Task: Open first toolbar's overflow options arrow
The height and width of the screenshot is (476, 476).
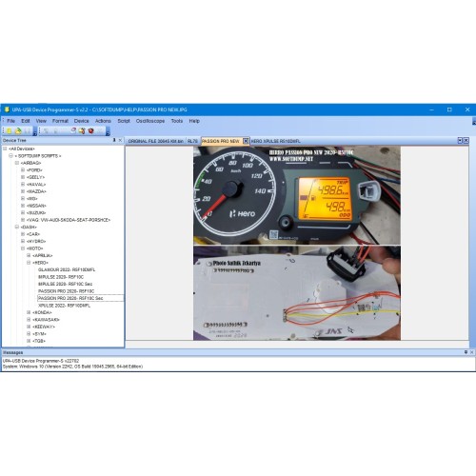Action: [35, 131]
